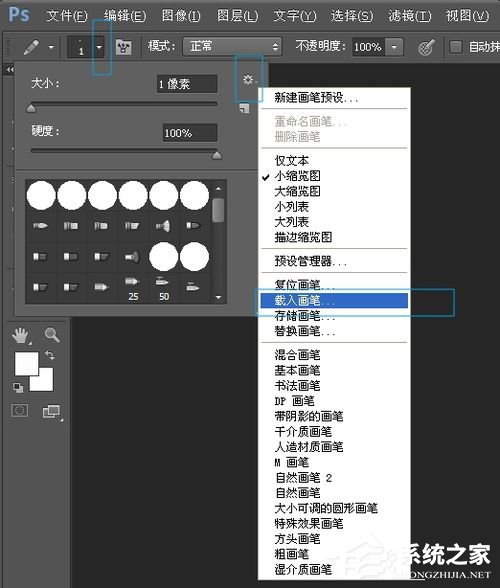Click the 不透明度 opacity value field
This screenshot has width=500, height=588.
368,47
